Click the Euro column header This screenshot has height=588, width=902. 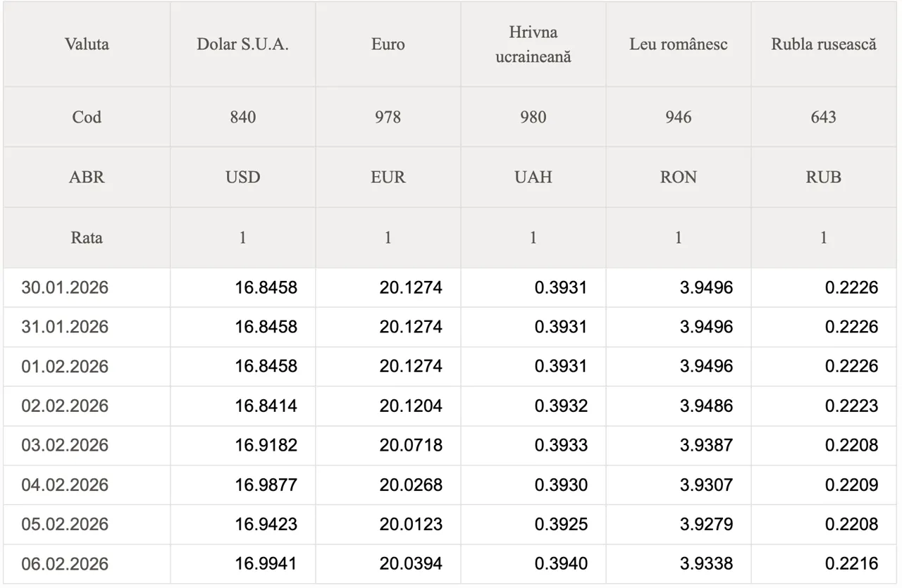click(x=388, y=44)
